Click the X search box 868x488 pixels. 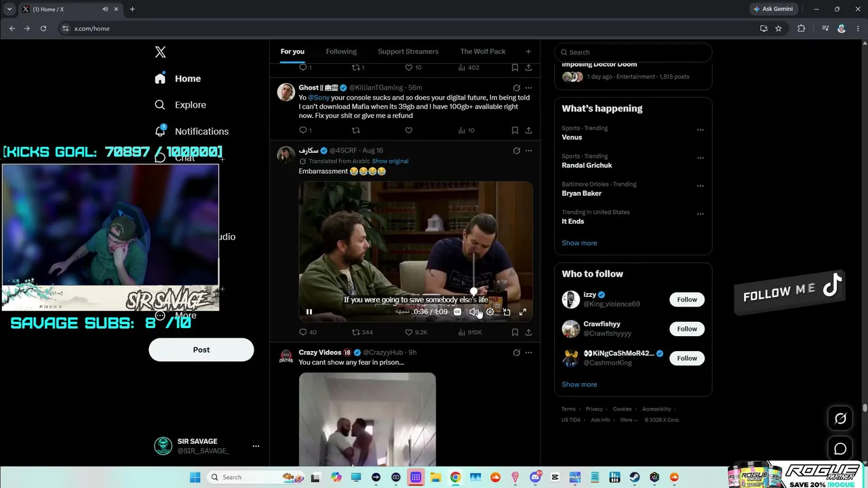(633, 52)
